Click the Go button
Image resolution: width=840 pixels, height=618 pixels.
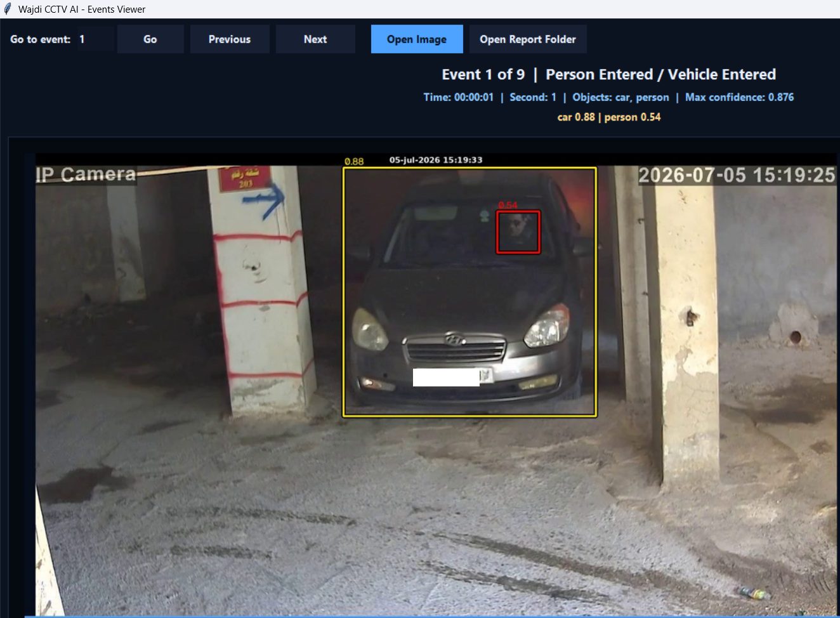[150, 39]
